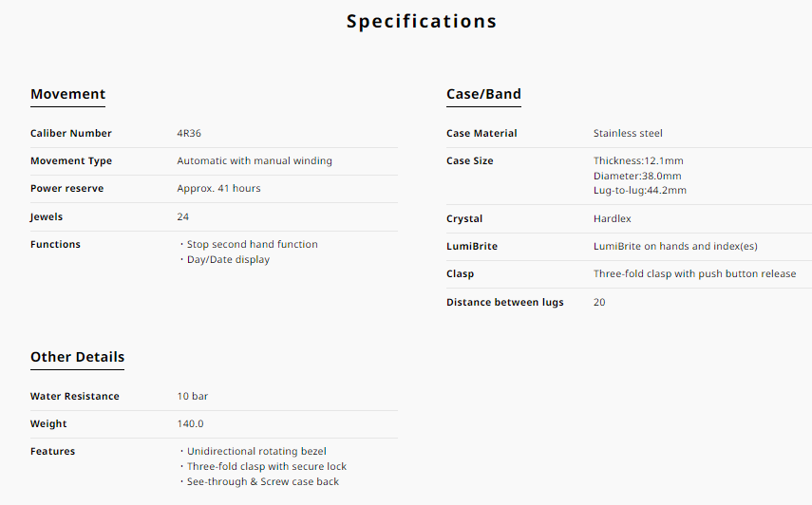Click the 10 bar water resistance value
The width and height of the screenshot is (812, 505).
[x=192, y=397]
